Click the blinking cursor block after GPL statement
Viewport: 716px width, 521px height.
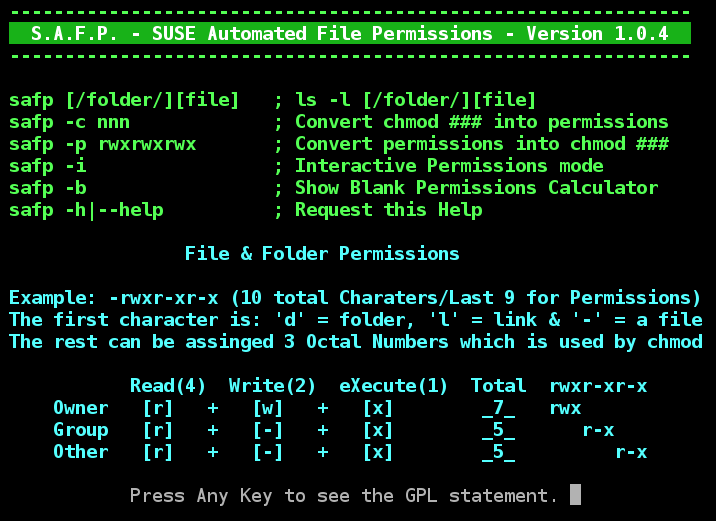pos(575,495)
